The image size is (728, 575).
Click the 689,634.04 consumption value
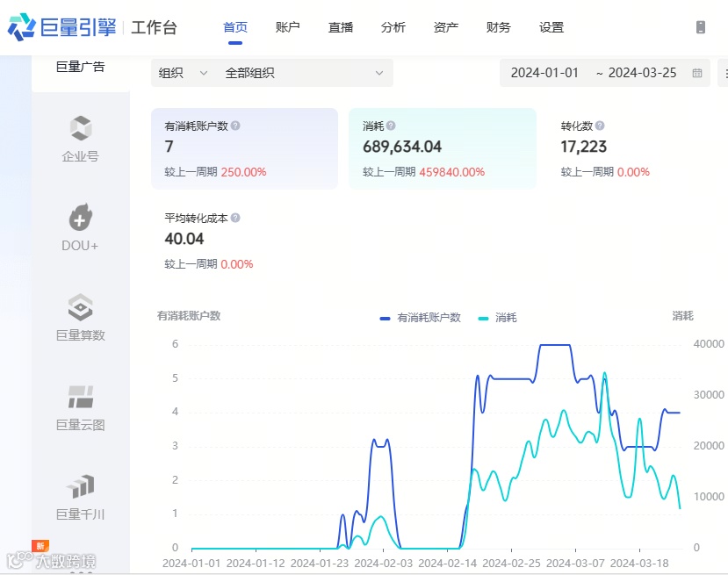tap(402, 147)
